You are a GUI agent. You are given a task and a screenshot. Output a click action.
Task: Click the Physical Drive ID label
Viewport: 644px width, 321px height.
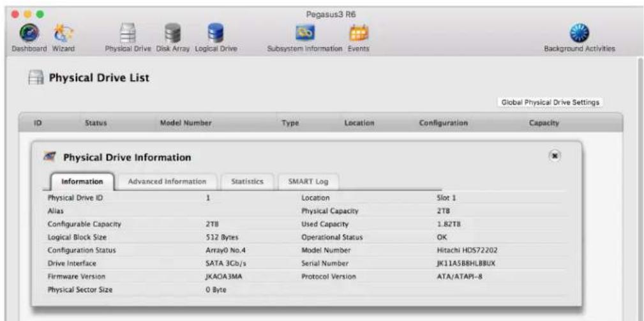75,198
